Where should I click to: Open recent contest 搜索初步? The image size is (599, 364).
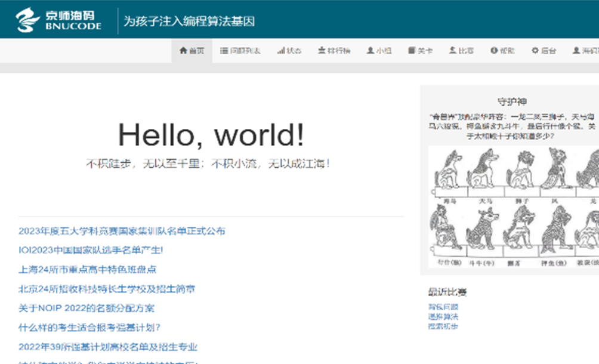[443, 326]
